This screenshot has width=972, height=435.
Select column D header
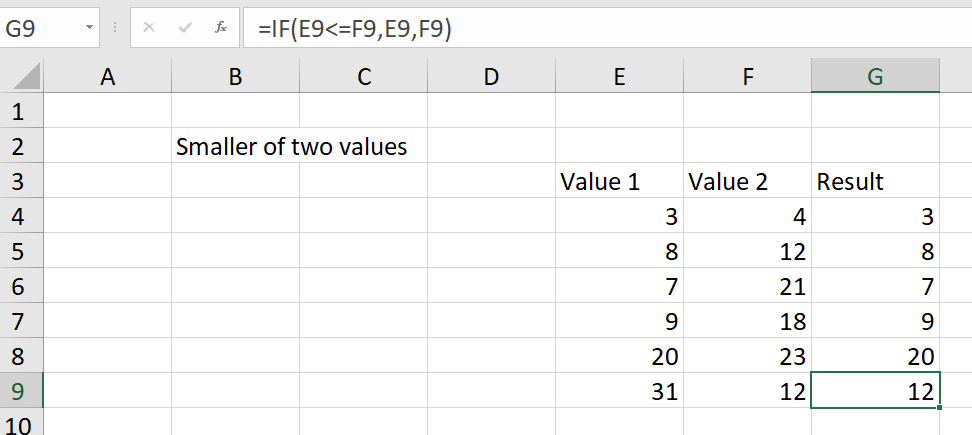pyautogui.click(x=492, y=76)
